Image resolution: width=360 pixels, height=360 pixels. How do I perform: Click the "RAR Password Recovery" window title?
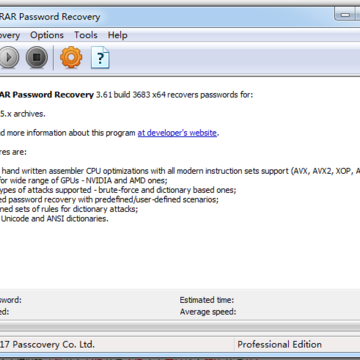(x=50, y=17)
